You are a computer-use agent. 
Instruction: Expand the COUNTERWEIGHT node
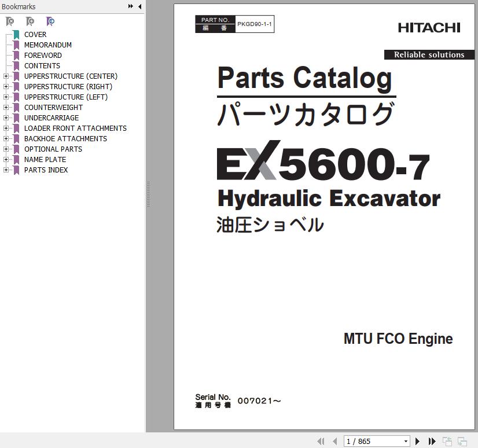pyautogui.click(x=6, y=107)
